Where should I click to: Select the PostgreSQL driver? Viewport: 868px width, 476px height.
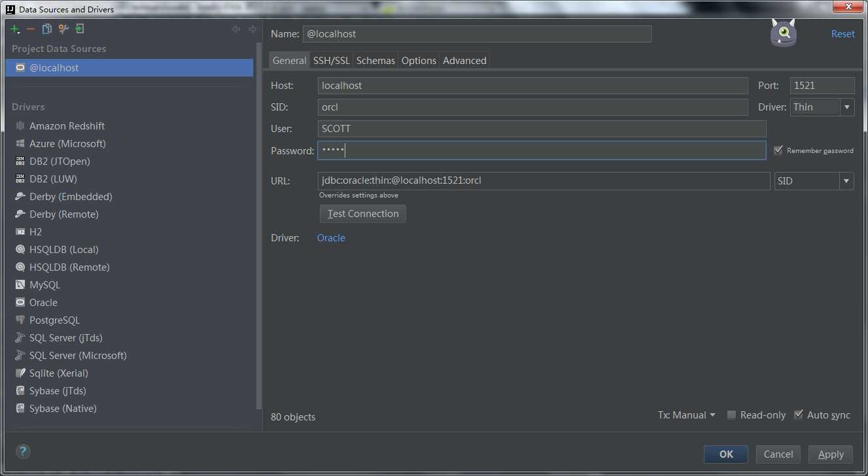tap(54, 320)
